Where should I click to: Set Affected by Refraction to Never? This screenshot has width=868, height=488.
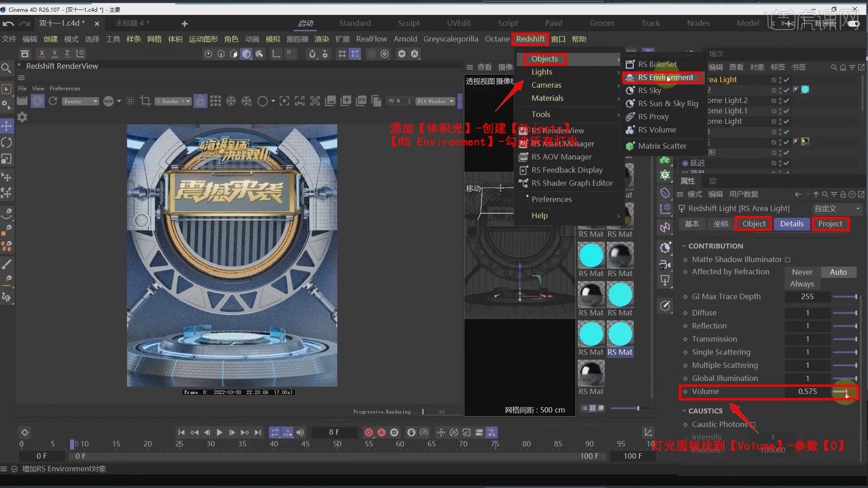pos(802,272)
